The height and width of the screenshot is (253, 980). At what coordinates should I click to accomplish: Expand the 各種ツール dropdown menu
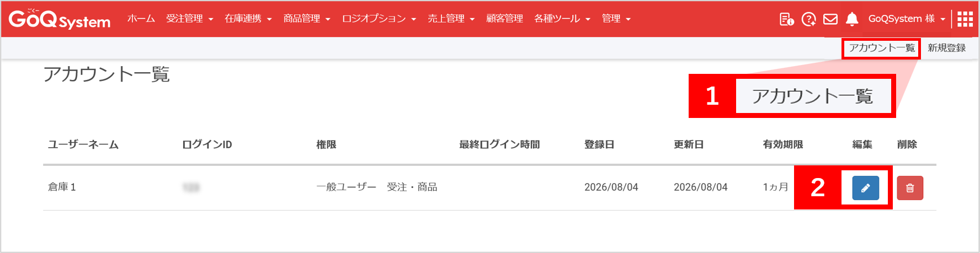562,19
